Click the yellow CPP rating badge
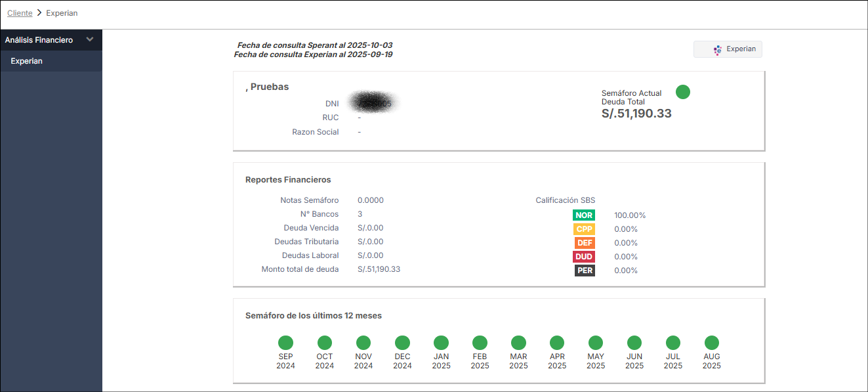868x392 pixels. tap(583, 229)
